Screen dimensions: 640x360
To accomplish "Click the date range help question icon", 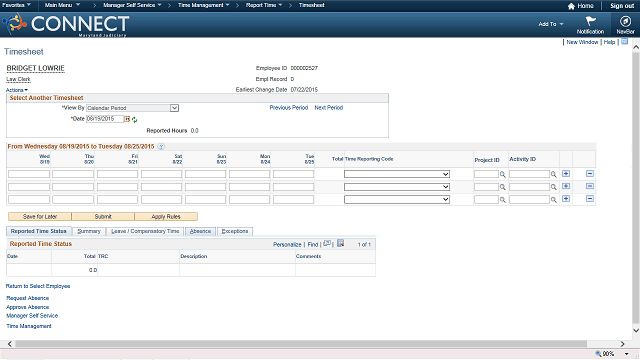I will point(161,147).
